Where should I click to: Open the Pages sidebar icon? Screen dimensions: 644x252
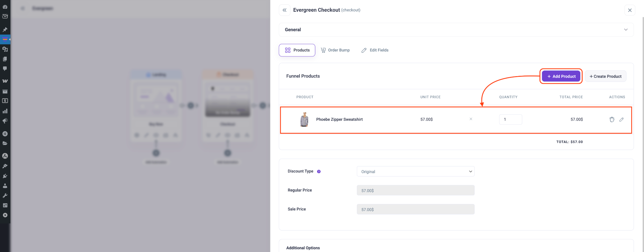click(x=5, y=59)
